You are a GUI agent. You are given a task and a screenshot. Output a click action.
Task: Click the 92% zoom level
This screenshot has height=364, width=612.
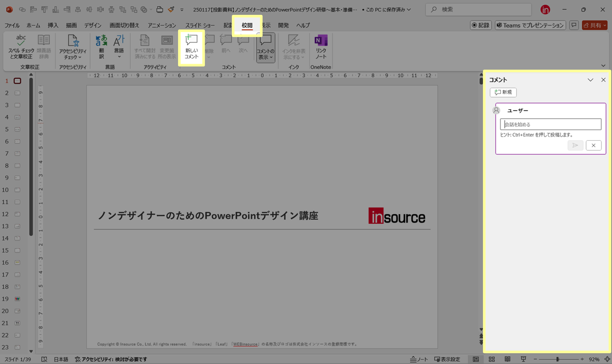pyautogui.click(x=594, y=359)
